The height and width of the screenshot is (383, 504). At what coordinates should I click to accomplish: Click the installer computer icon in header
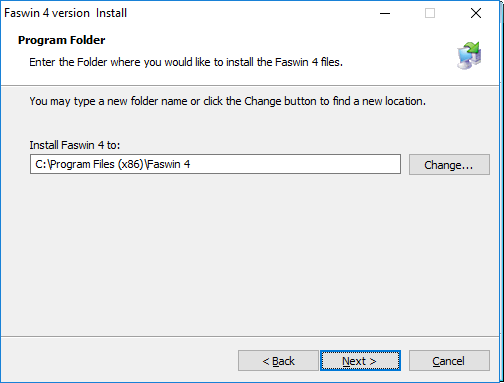tap(469, 55)
